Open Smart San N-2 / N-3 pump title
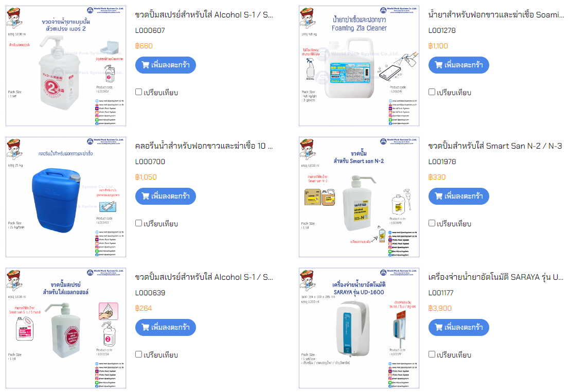The width and height of the screenshot is (570, 392). pos(495,146)
